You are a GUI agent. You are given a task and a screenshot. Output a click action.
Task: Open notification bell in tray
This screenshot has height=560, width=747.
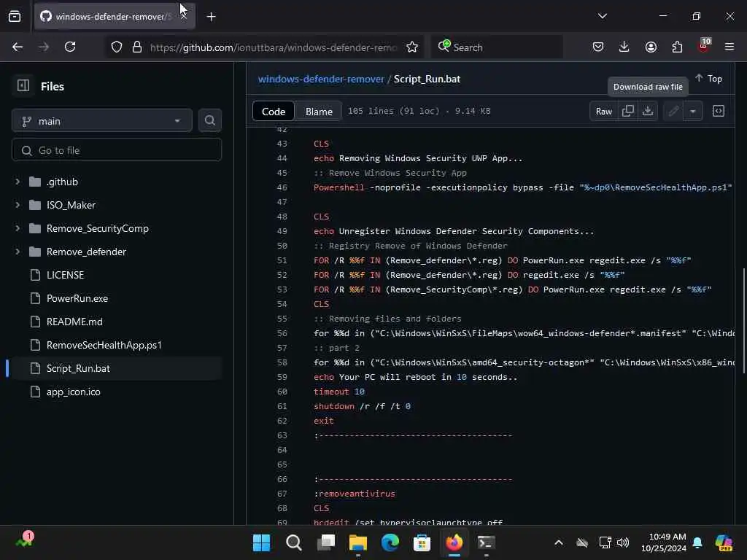(697, 542)
